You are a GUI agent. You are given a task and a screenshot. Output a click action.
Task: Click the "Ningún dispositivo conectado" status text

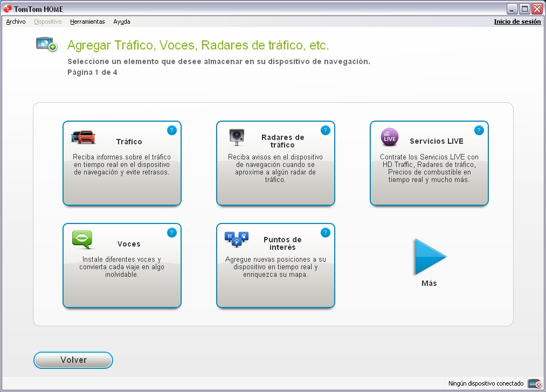coord(486,383)
